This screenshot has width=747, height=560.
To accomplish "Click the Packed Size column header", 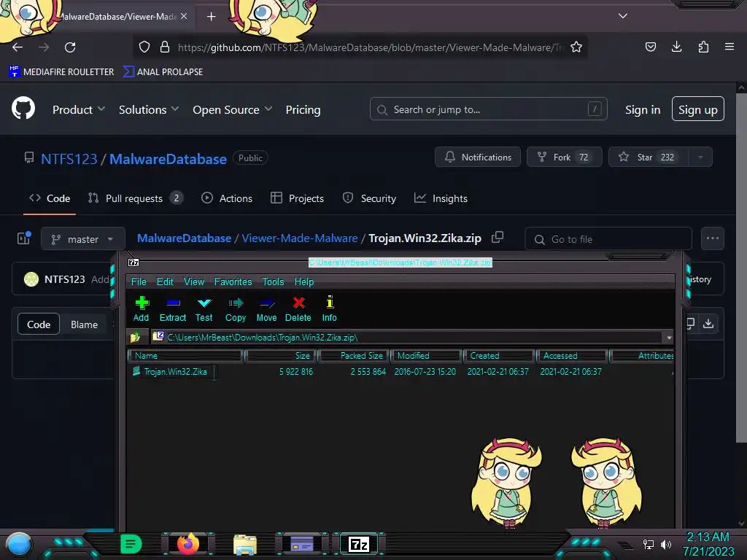I will (x=354, y=356).
